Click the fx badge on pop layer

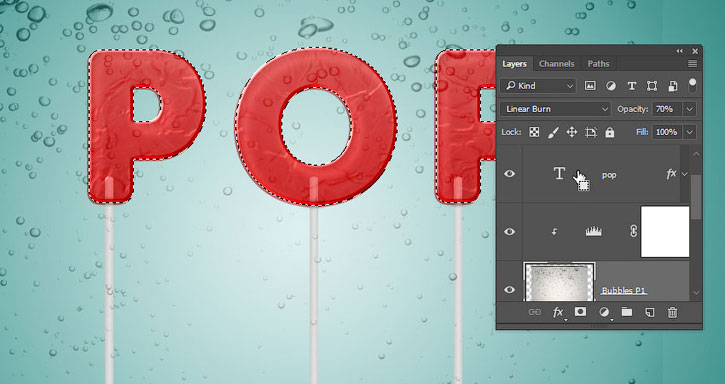coord(671,173)
